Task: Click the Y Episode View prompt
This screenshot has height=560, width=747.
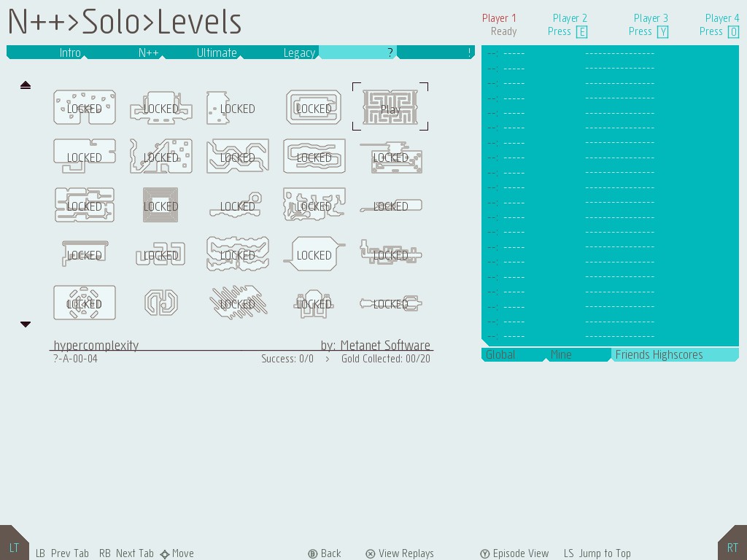Action: (x=514, y=553)
